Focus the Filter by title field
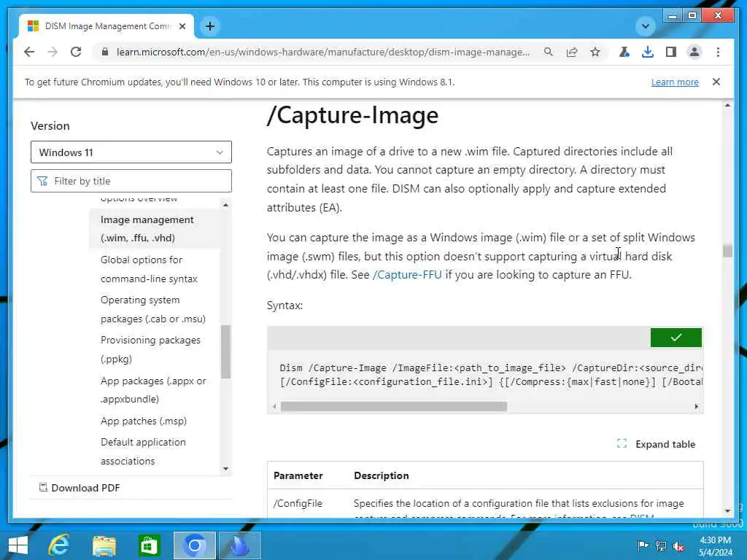This screenshot has height=560, width=747. click(x=131, y=181)
